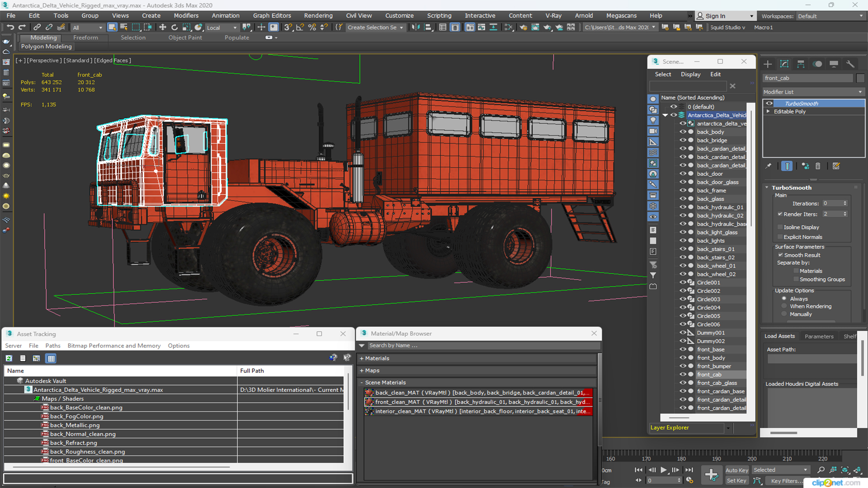Click the Search by Name field
Screen dimensions: 868x488
(x=484, y=345)
